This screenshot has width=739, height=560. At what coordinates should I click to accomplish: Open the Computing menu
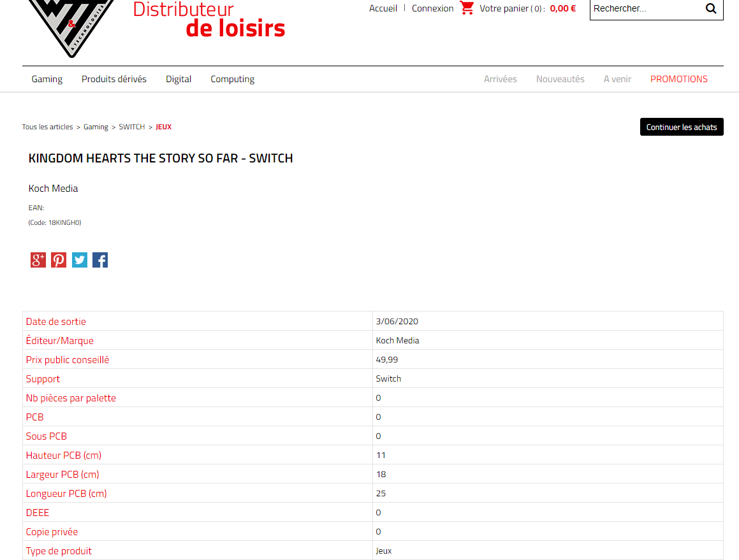click(x=232, y=79)
